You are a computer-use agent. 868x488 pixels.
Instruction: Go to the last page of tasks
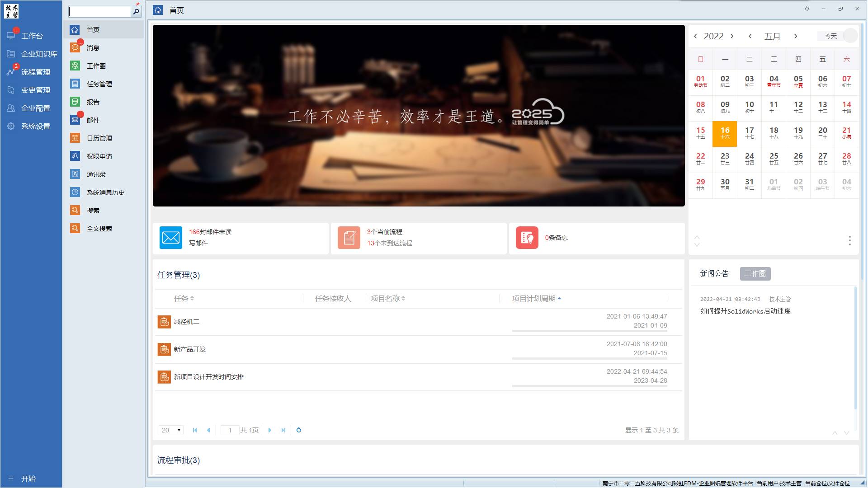283,430
